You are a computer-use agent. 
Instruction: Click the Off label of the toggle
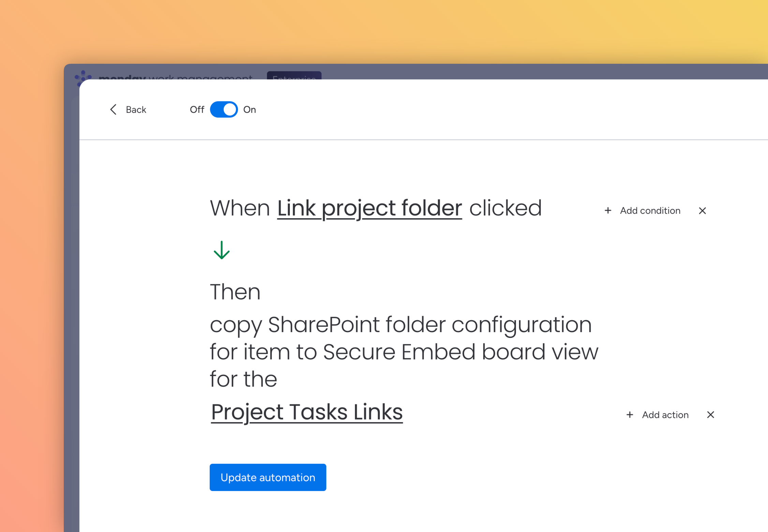click(197, 109)
